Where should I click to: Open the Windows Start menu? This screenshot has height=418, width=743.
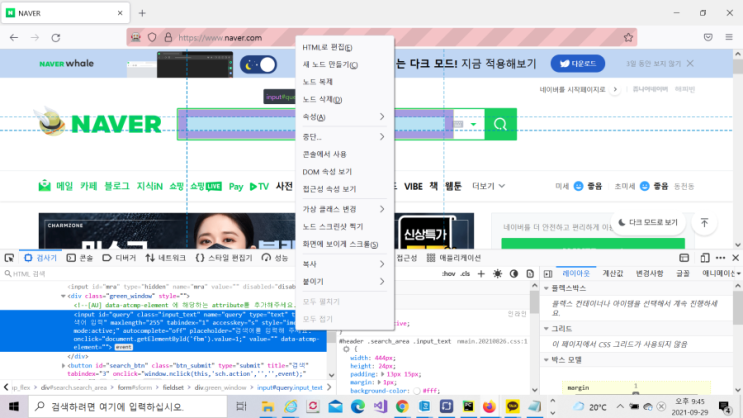point(14,407)
